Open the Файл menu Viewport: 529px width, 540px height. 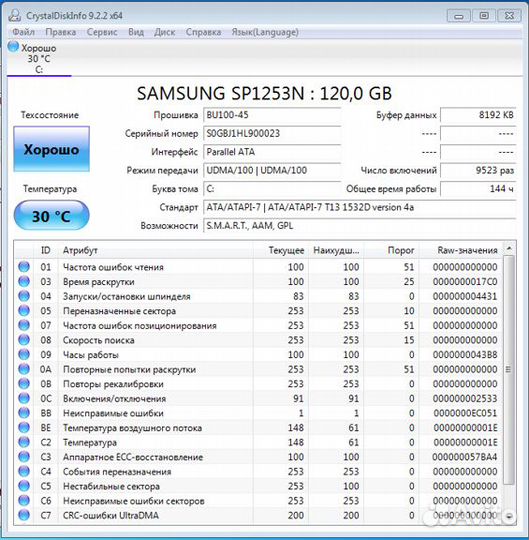23,32
